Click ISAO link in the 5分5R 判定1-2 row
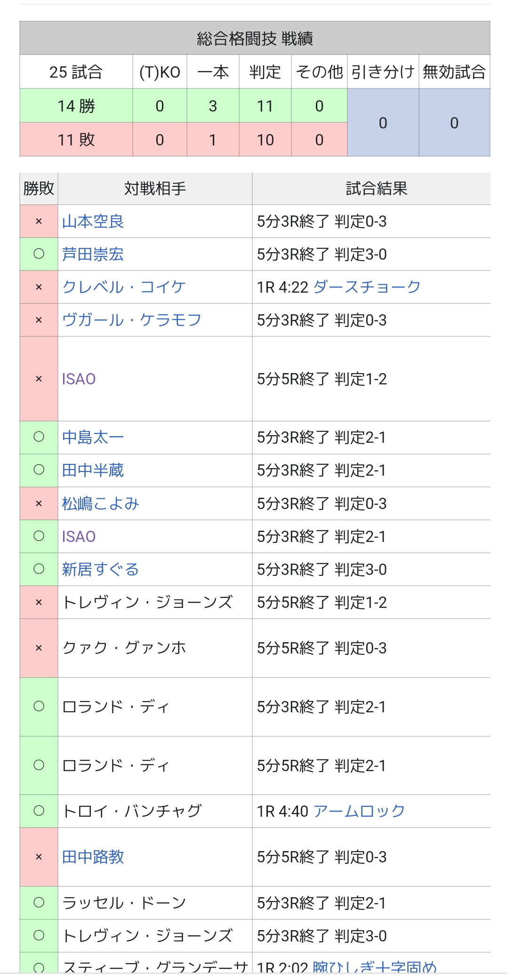Image resolution: width=507 pixels, height=980 pixels. 79,379
